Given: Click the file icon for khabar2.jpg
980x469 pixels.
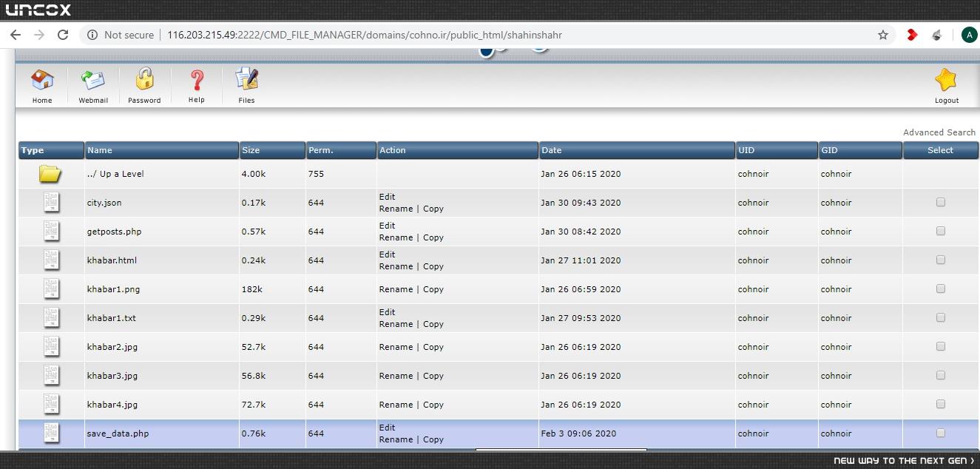Looking at the screenshot, I should 51,346.
